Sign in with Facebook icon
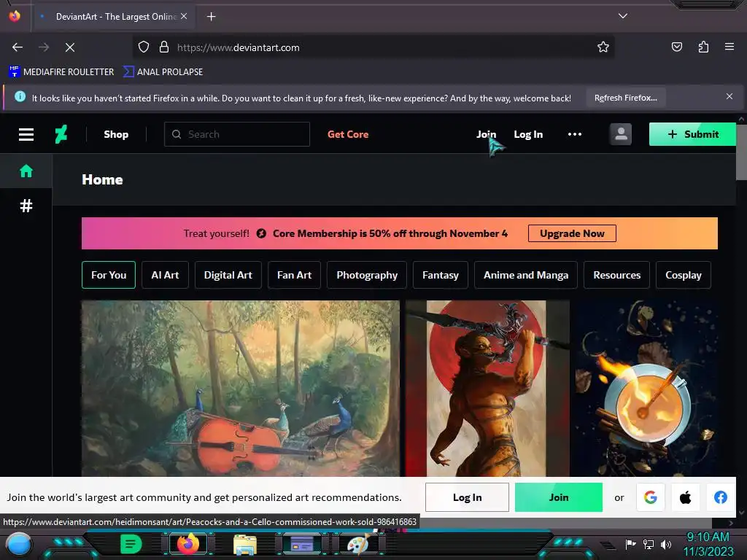The width and height of the screenshot is (747, 560). (720, 497)
